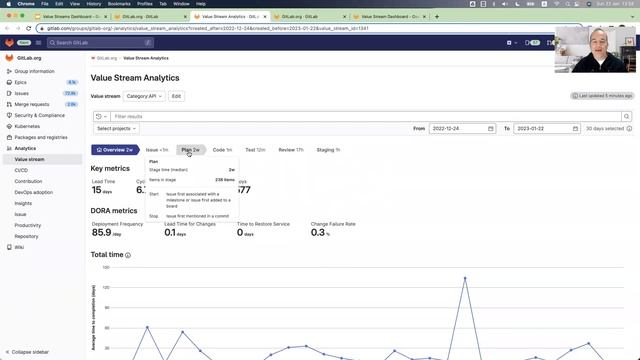This screenshot has width=640, height=360.
Task: Open the Bookmarks menu in the menu bar
Action: [x=119, y=4]
